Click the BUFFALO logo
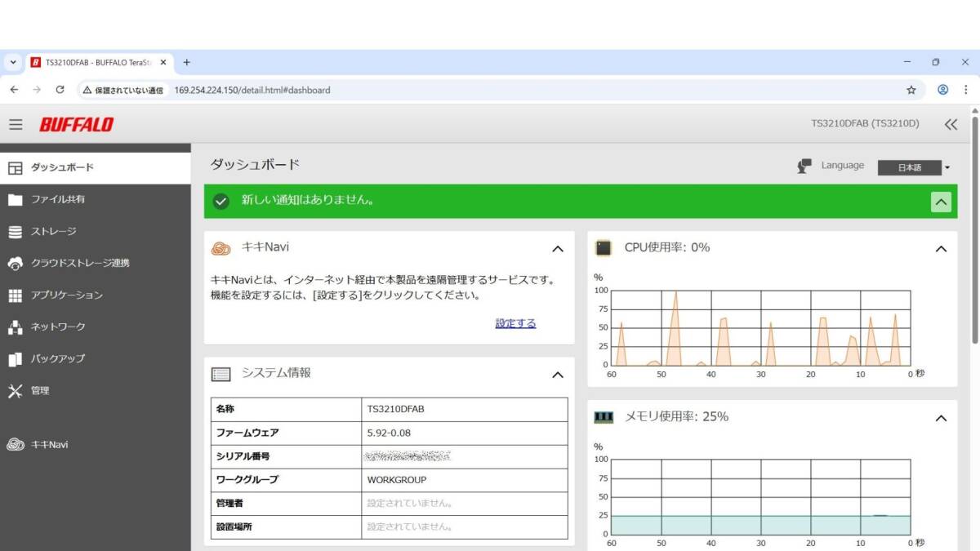This screenshot has height=551, width=980. (x=76, y=125)
